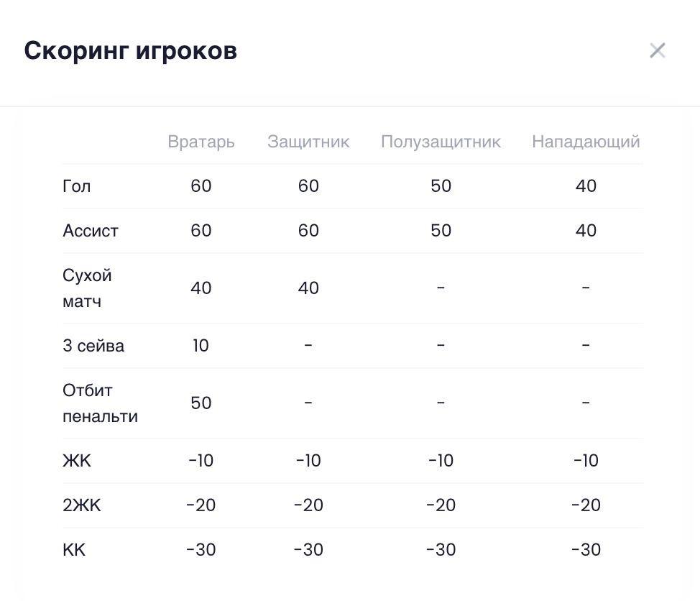Select forward КК value -30
This screenshot has width=700, height=601.
[586, 550]
